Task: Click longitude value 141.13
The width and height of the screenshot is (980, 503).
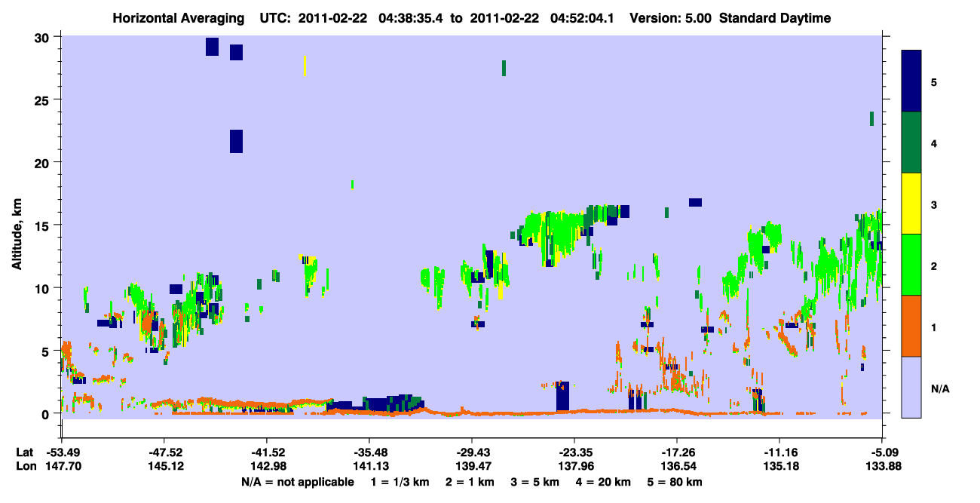Action: click(369, 467)
